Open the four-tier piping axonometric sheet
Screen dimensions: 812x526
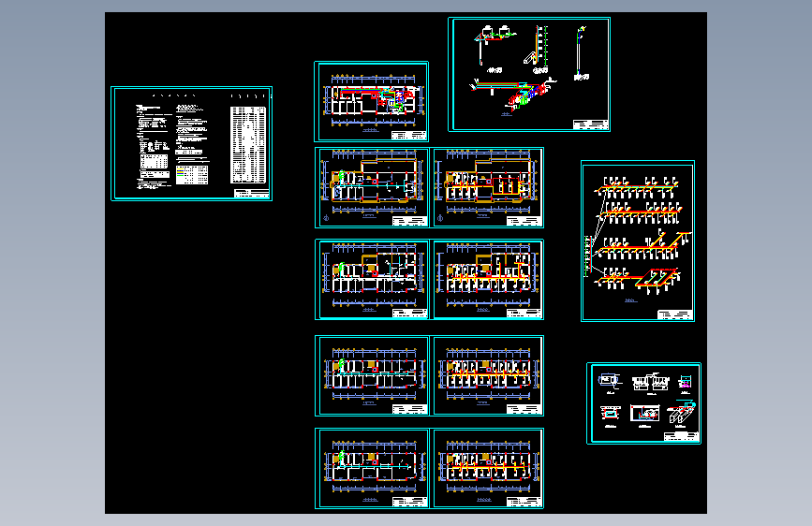[638, 241]
